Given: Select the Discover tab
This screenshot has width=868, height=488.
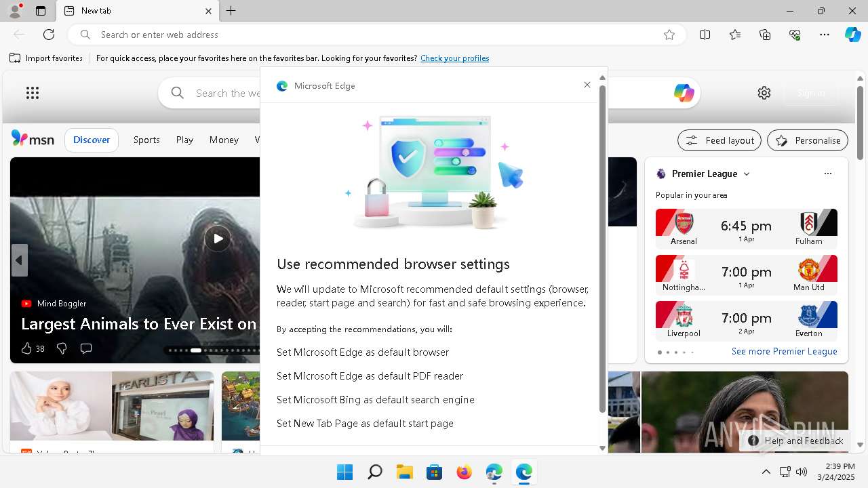Looking at the screenshot, I should coord(92,140).
